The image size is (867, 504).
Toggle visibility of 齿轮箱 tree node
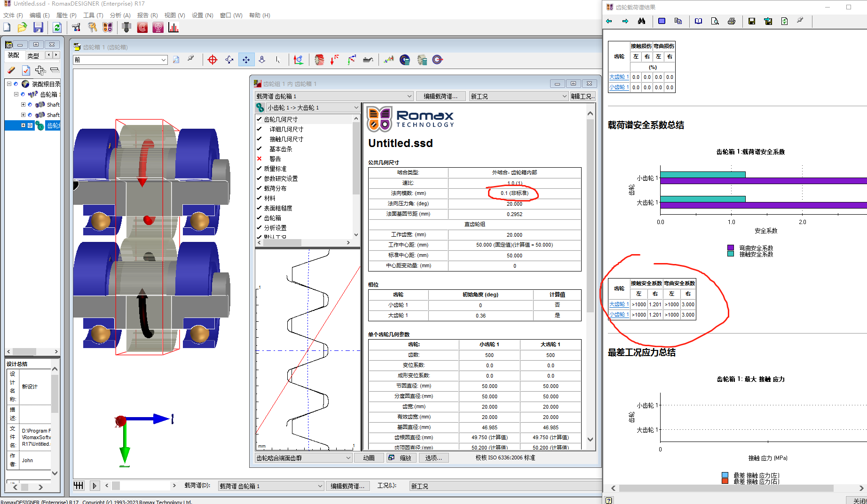pyautogui.click(x=23, y=94)
